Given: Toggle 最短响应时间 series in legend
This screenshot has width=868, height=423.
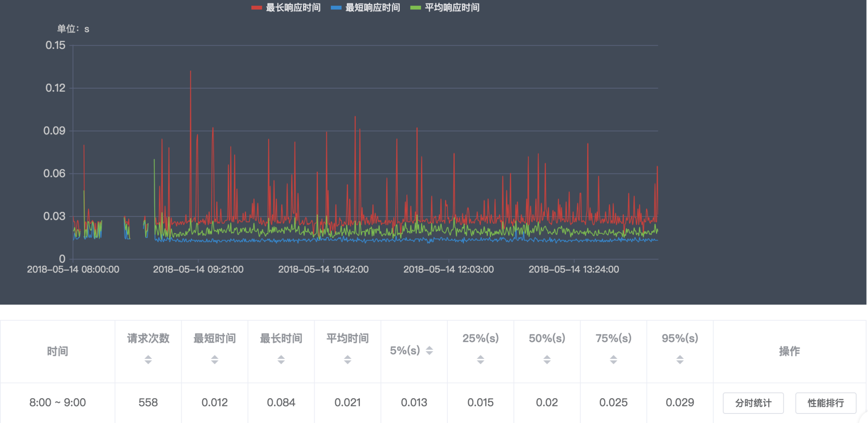Looking at the screenshot, I should pos(373,8).
